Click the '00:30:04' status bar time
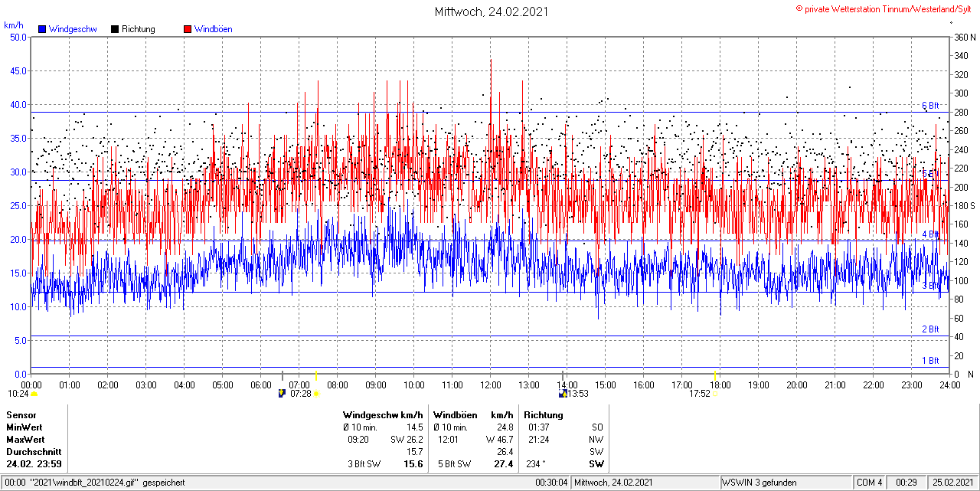The image size is (980, 491). tap(552, 483)
